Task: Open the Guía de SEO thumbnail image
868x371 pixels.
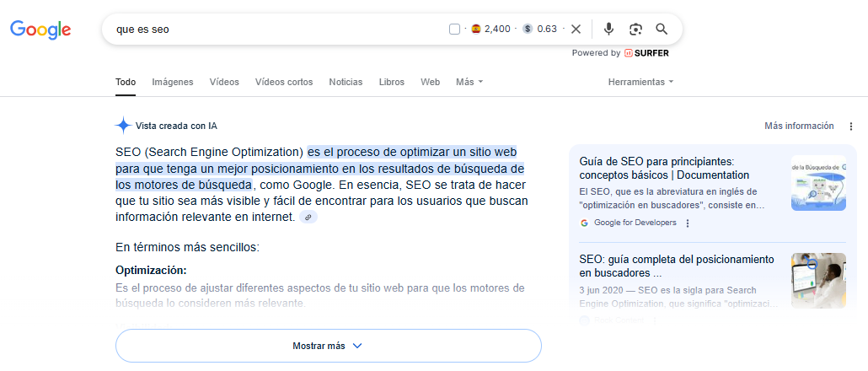Action: pos(819,183)
